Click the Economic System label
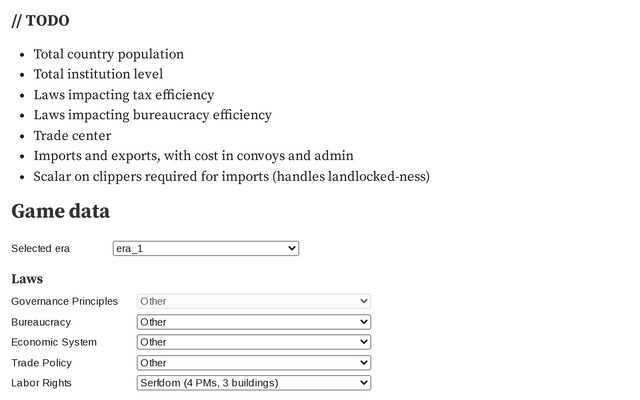This screenshot has height=400, width=640. coord(54,342)
